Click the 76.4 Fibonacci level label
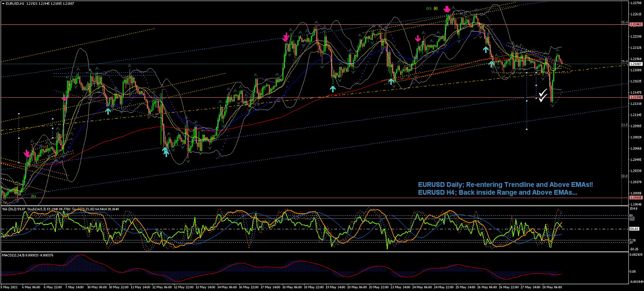This screenshot has height=291, width=644. [x=625, y=61]
